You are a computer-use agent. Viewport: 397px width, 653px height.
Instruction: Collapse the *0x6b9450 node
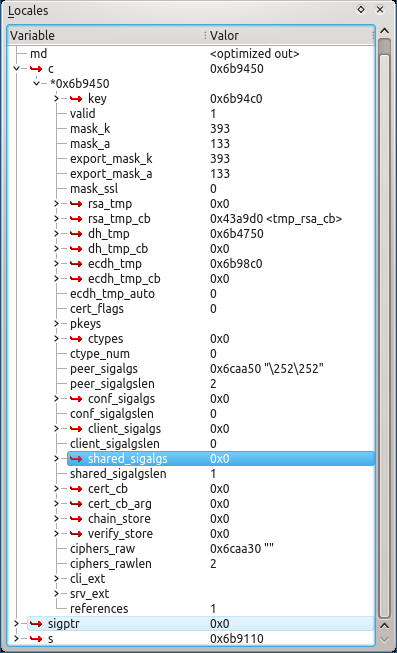pyautogui.click(x=37, y=84)
